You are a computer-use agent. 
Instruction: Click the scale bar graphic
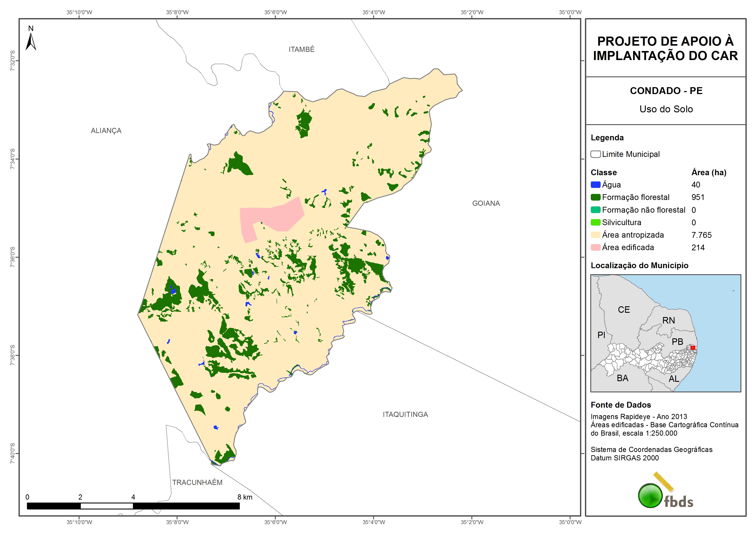pyautogui.click(x=133, y=506)
